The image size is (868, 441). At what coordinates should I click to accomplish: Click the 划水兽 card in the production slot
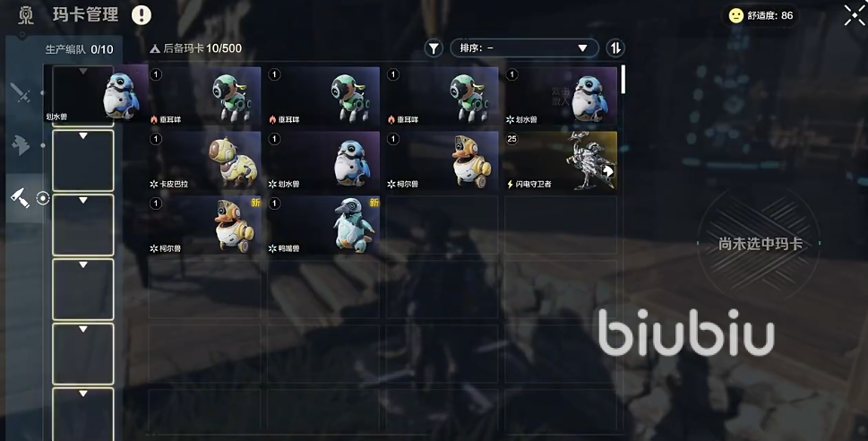tap(96, 93)
